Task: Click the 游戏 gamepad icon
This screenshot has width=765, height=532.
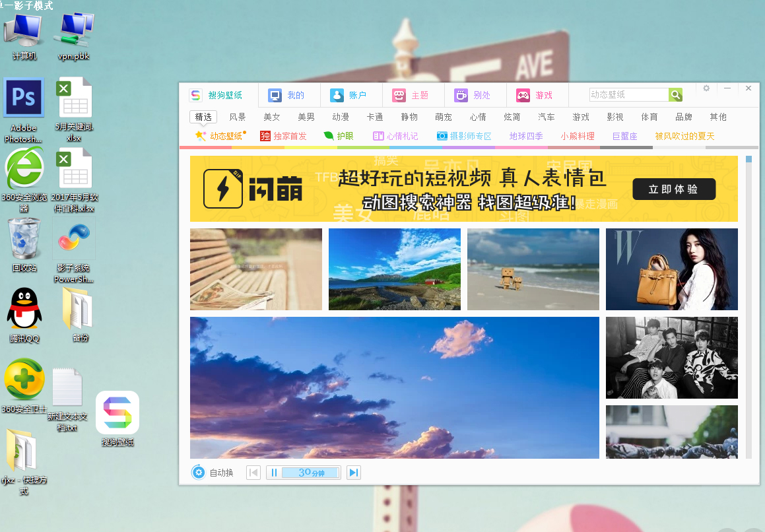Action: click(x=523, y=95)
